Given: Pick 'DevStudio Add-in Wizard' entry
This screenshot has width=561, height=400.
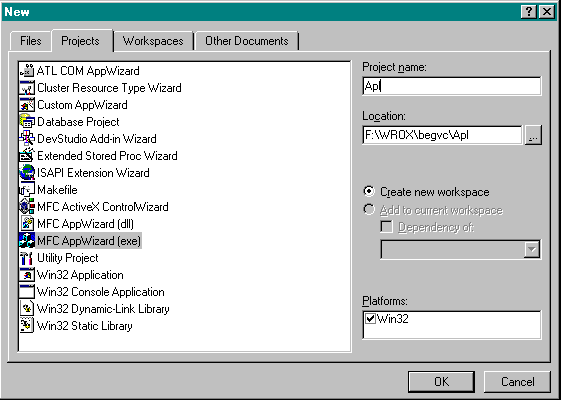Looking at the screenshot, I should [x=97, y=139].
